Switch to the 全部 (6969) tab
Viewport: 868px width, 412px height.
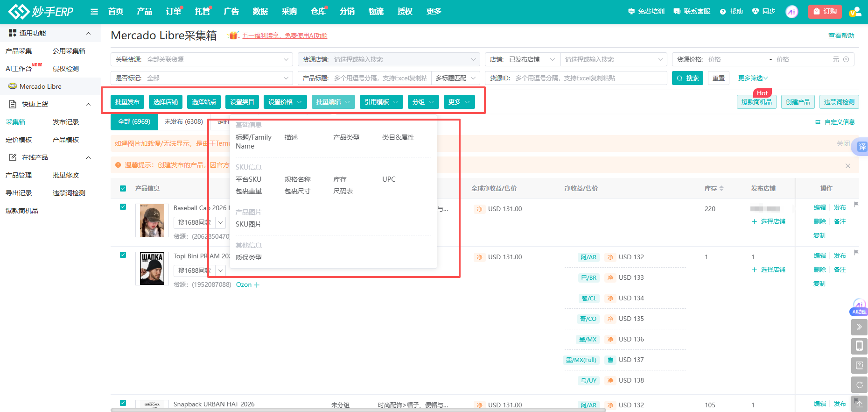coord(134,121)
